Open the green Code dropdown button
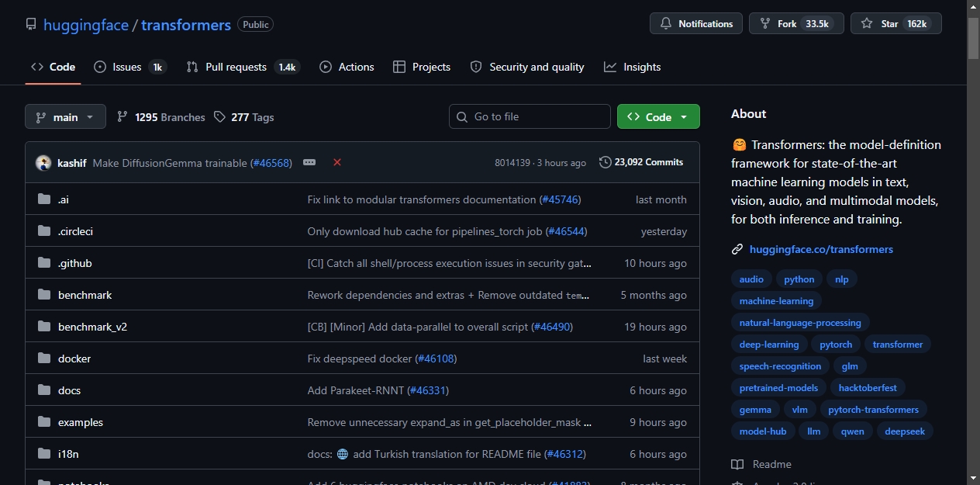The height and width of the screenshot is (485, 980). [658, 116]
